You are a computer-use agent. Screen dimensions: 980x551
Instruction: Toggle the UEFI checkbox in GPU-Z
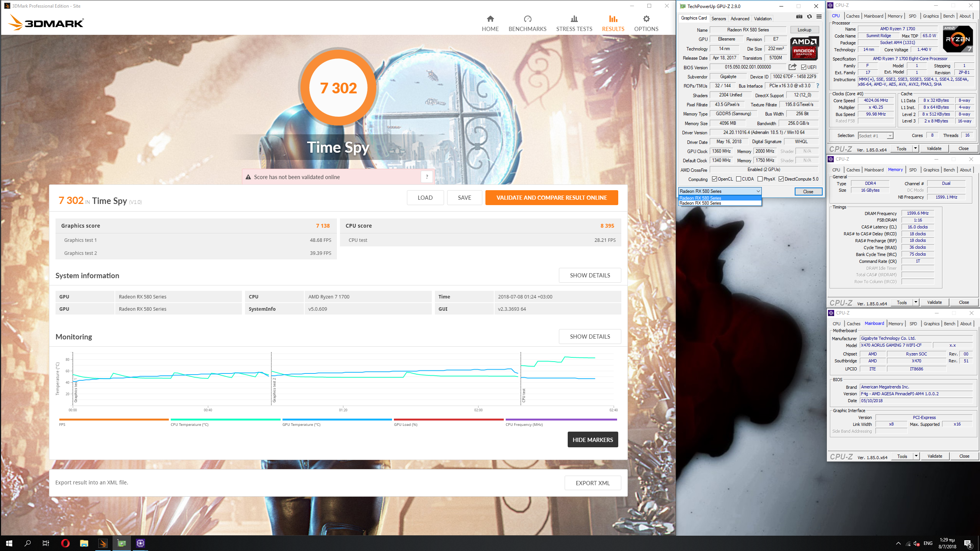[804, 67]
